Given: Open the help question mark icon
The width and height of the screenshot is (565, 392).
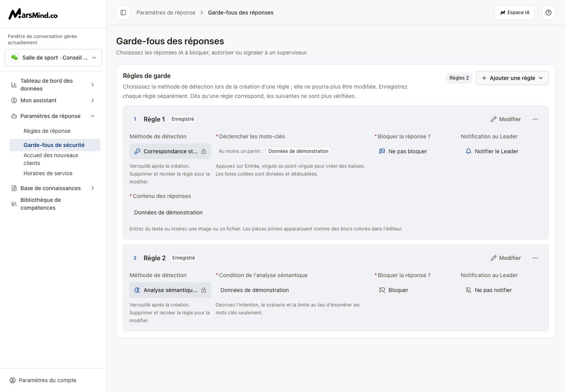Looking at the screenshot, I should click(x=549, y=13).
